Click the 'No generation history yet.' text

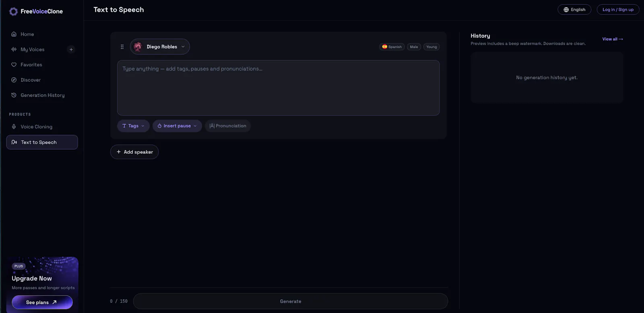(547, 78)
